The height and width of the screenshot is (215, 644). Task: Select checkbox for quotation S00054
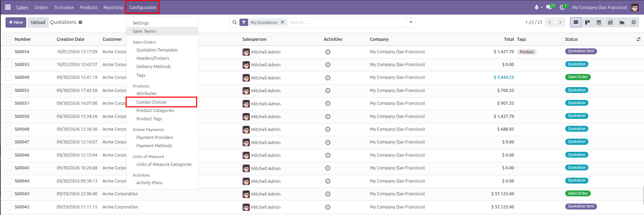point(9,52)
